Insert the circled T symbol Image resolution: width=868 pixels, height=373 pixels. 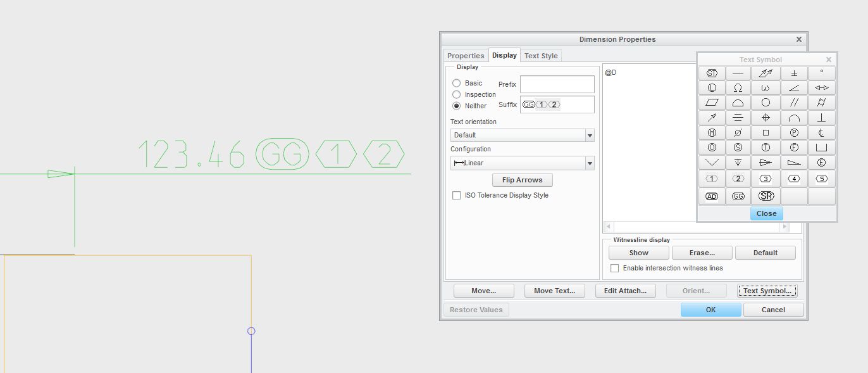tap(766, 148)
